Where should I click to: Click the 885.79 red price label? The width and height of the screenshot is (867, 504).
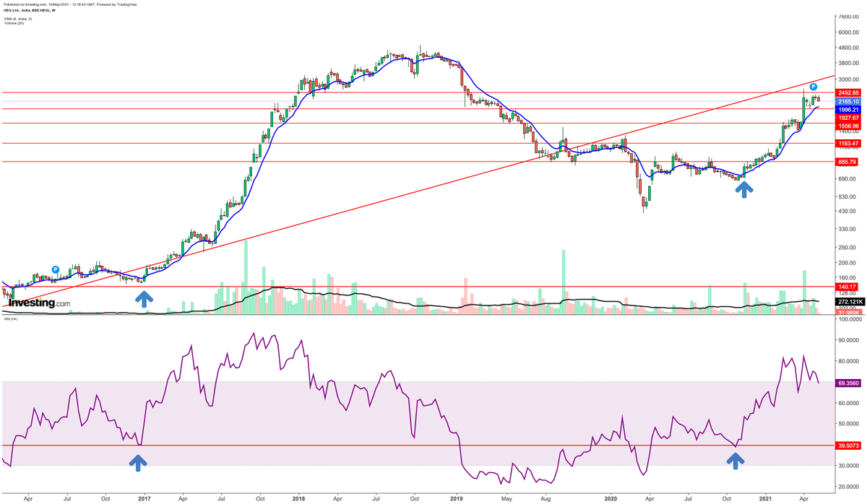pos(847,162)
